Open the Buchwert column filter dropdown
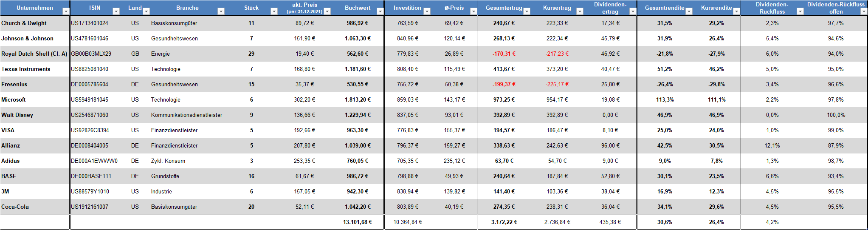 click(380, 11)
